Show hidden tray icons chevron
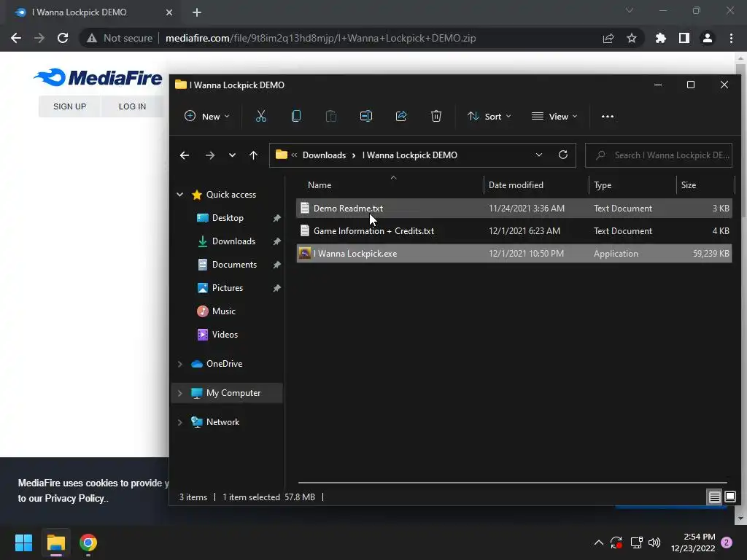Viewport: 747px width, 560px height. coord(599,542)
